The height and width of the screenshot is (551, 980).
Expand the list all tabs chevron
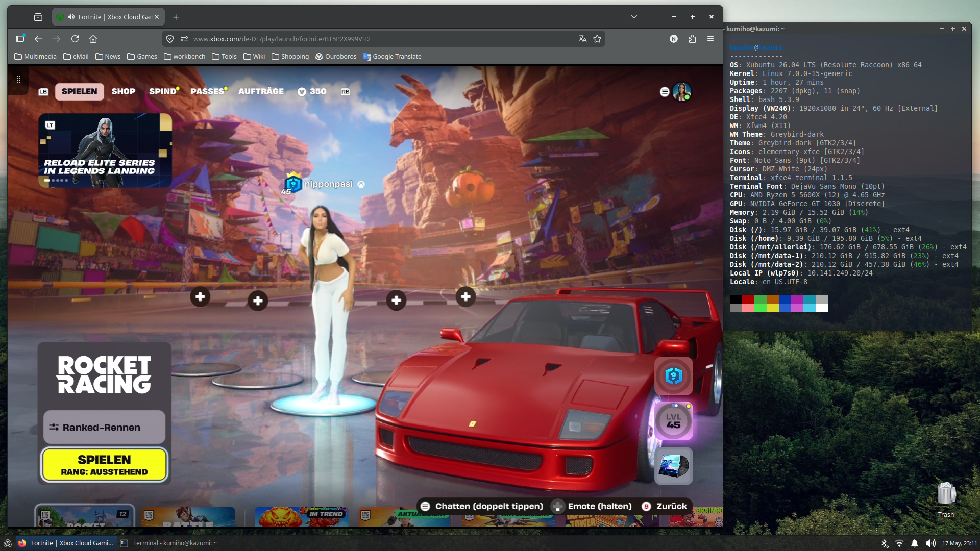[x=633, y=17]
